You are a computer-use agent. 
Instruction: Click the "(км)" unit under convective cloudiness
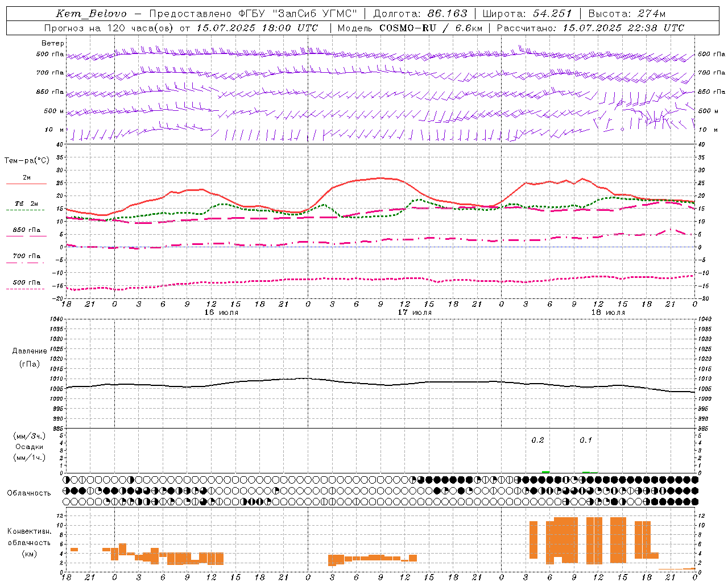pos(30,554)
